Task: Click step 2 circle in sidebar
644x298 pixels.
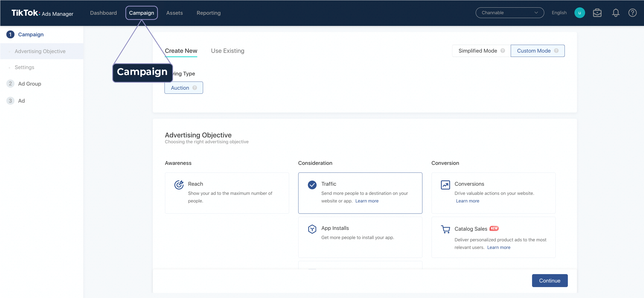Action: [x=10, y=84]
